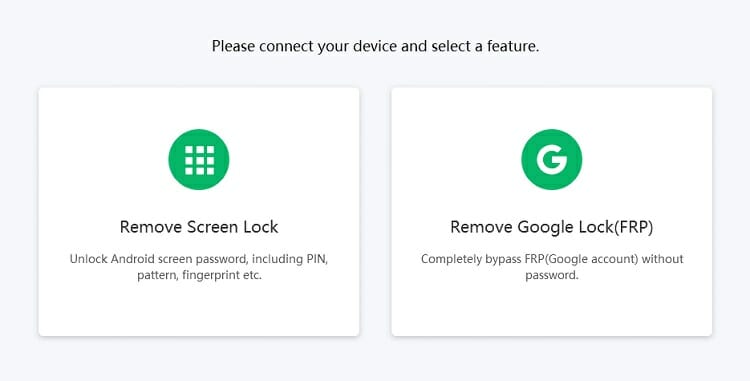The height and width of the screenshot is (381, 750).
Task: Click the green Google G icon
Action: [x=551, y=159]
